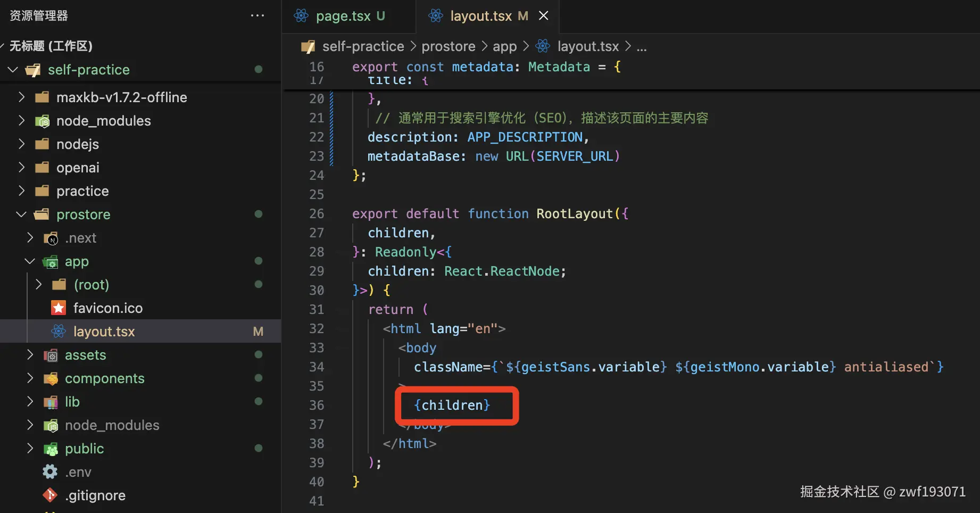Click layout.tsx React icon in explorer
Image resolution: width=980 pixels, height=513 pixels.
[x=59, y=332]
